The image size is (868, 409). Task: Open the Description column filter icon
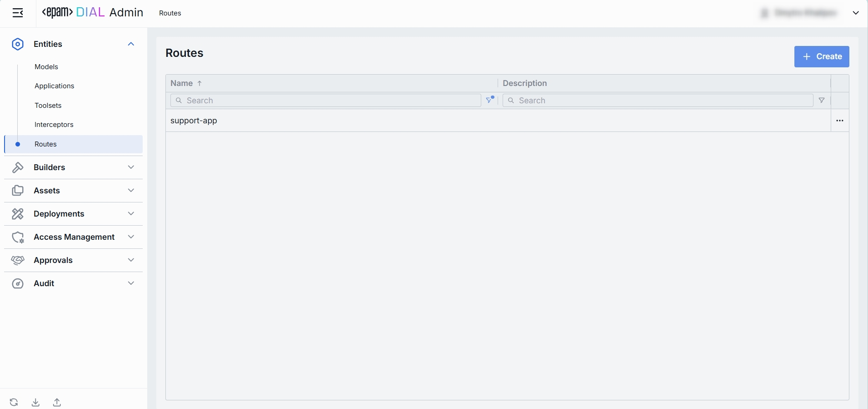tap(822, 101)
